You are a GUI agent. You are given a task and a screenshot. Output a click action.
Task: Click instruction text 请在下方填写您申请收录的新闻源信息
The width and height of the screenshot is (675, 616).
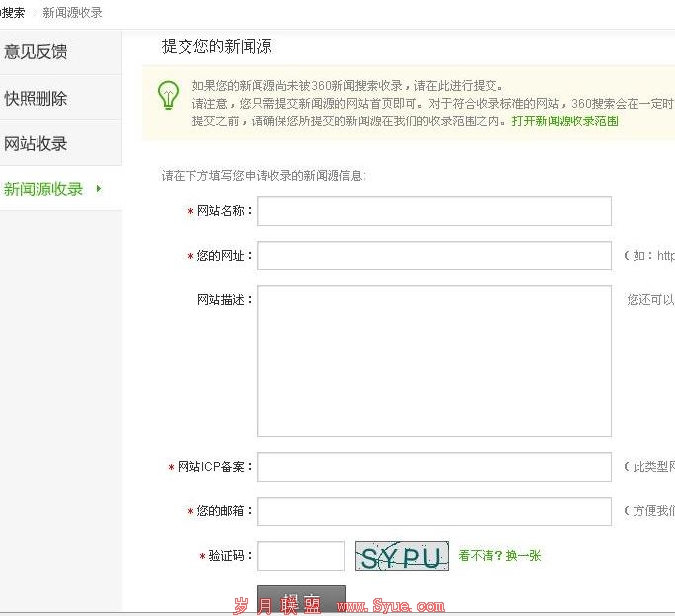pos(263,176)
